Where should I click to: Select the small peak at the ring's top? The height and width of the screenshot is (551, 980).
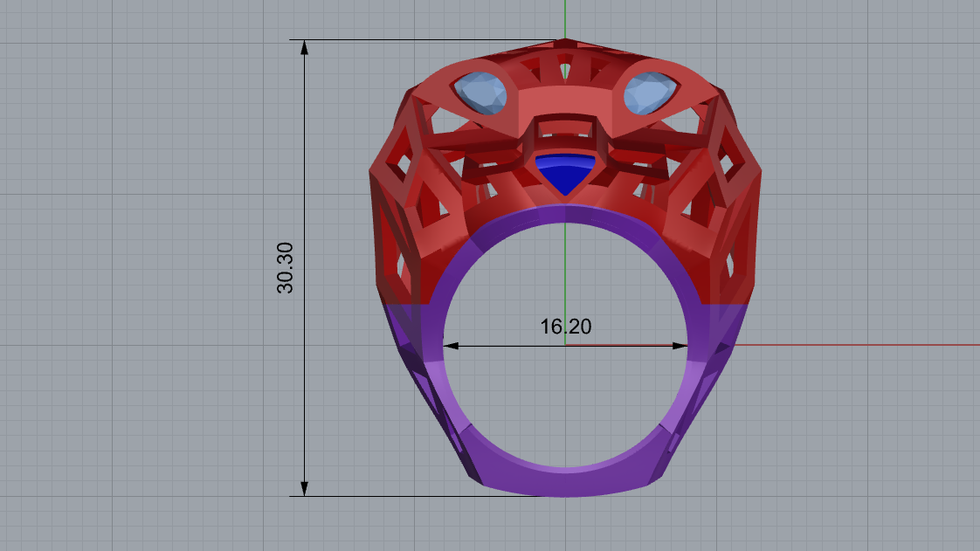tap(567, 42)
